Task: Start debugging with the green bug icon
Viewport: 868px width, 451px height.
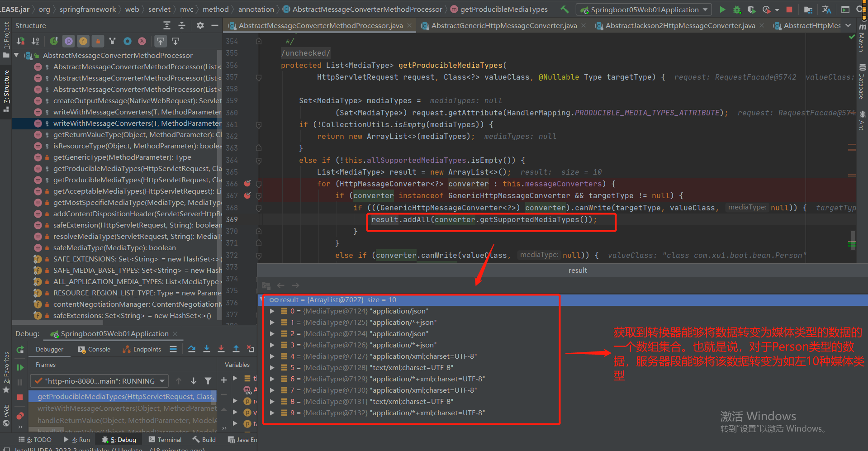Action: 737,9
